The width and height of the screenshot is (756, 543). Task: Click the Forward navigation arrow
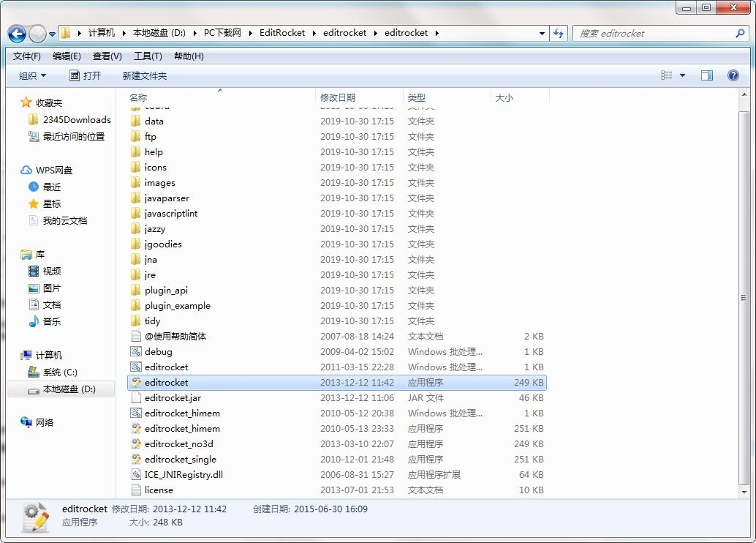point(37,34)
